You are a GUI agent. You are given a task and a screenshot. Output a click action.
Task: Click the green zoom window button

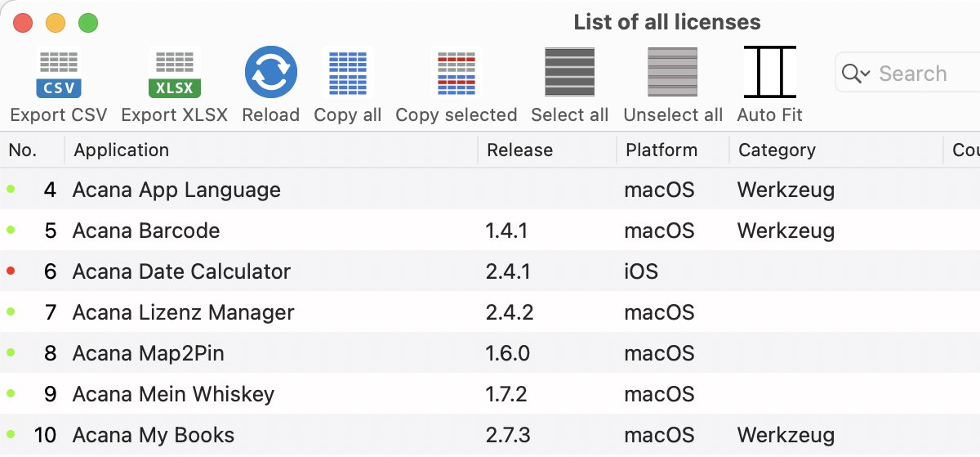(x=88, y=23)
